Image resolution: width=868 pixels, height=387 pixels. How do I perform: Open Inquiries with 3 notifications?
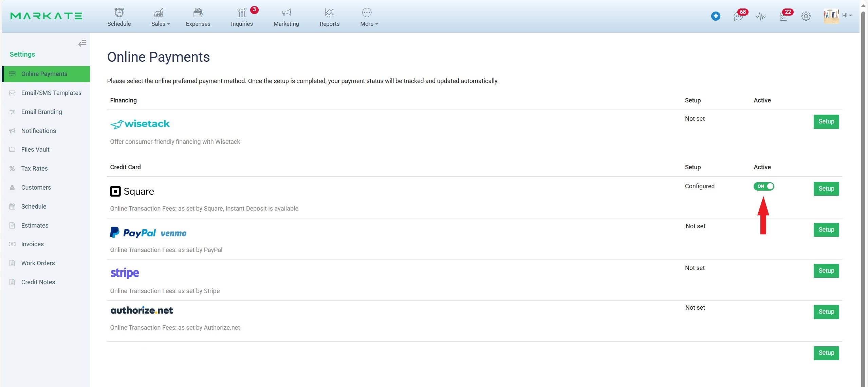(242, 13)
